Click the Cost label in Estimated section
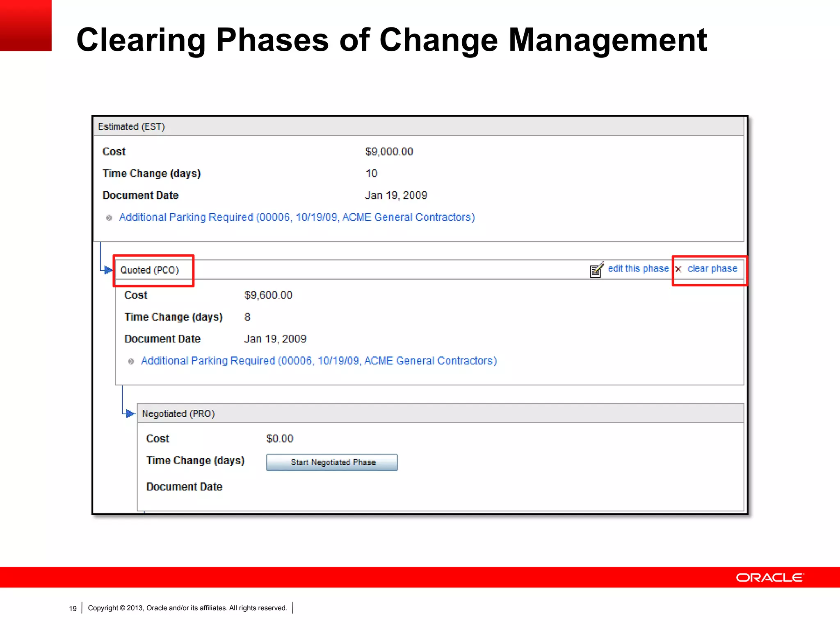Viewport: 840px width, 630px height. tap(114, 152)
